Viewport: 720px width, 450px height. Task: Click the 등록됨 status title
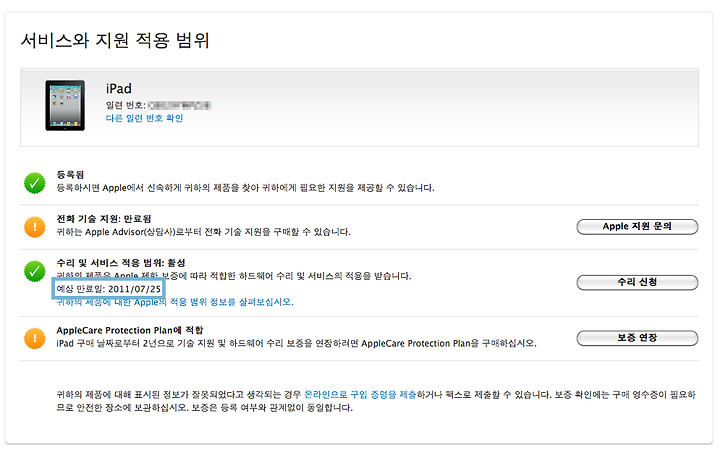70,174
